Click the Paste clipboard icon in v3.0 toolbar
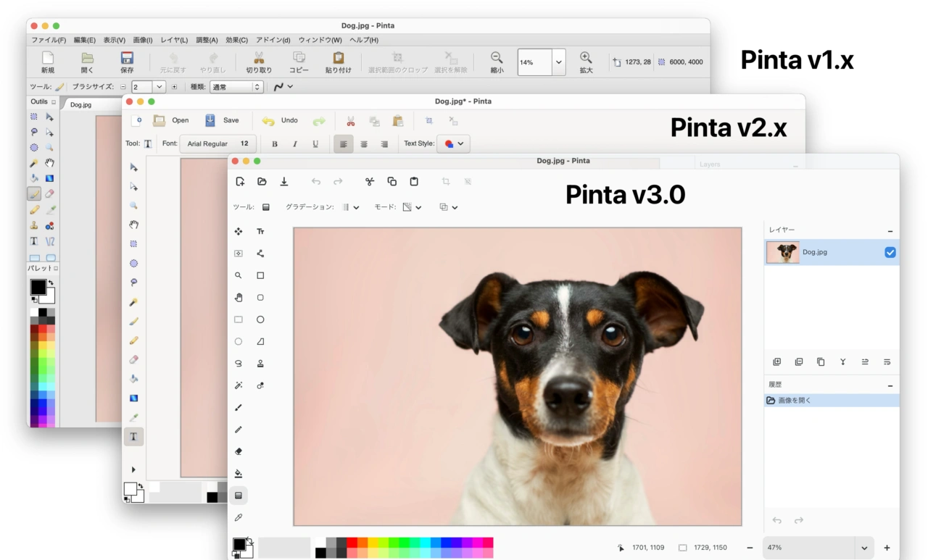The width and height of the screenshot is (928, 560). pyautogui.click(x=414, y=182)
